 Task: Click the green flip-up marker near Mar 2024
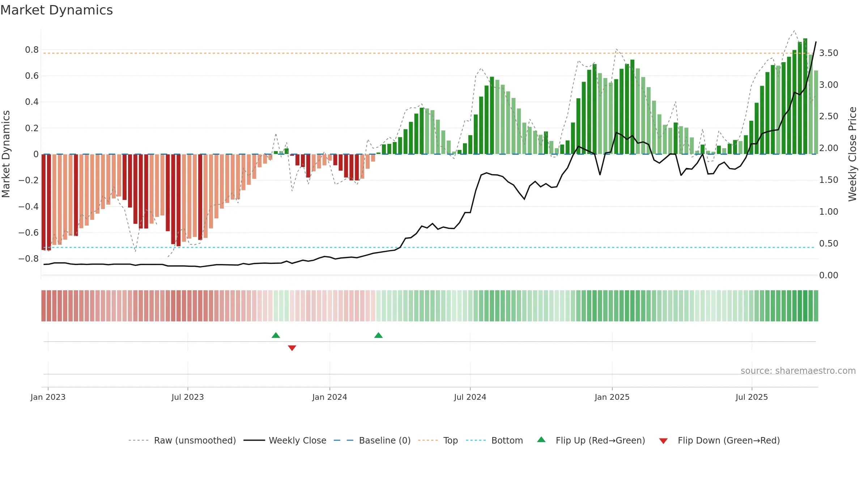pos(379,335)
